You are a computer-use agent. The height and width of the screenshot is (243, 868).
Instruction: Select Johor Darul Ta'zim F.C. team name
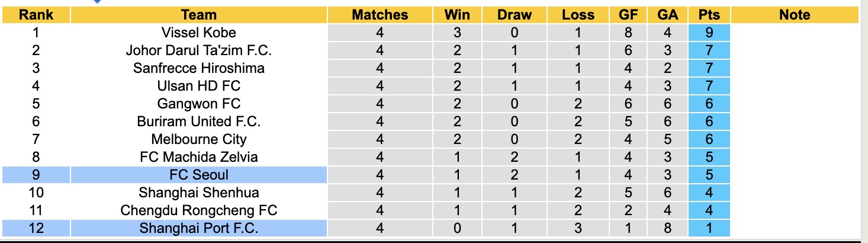(199, 50)
